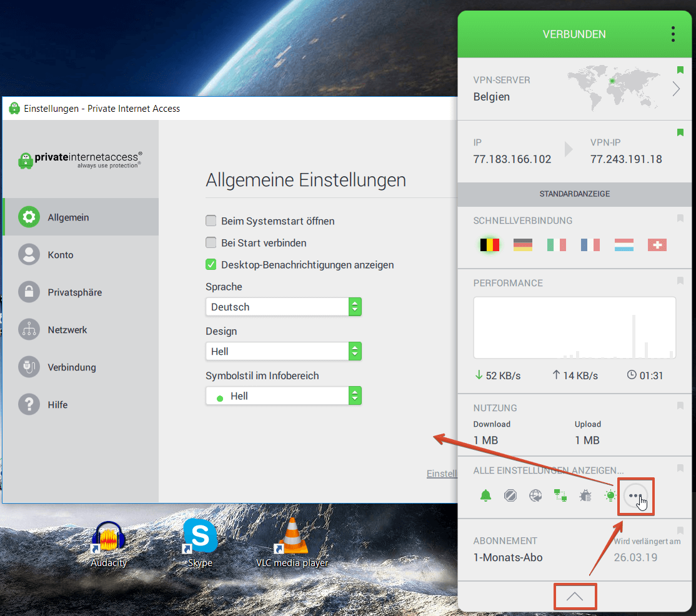Toggle the light theme bulb icon
Viewport: 696px width, 616px height.
coord(610,495)
